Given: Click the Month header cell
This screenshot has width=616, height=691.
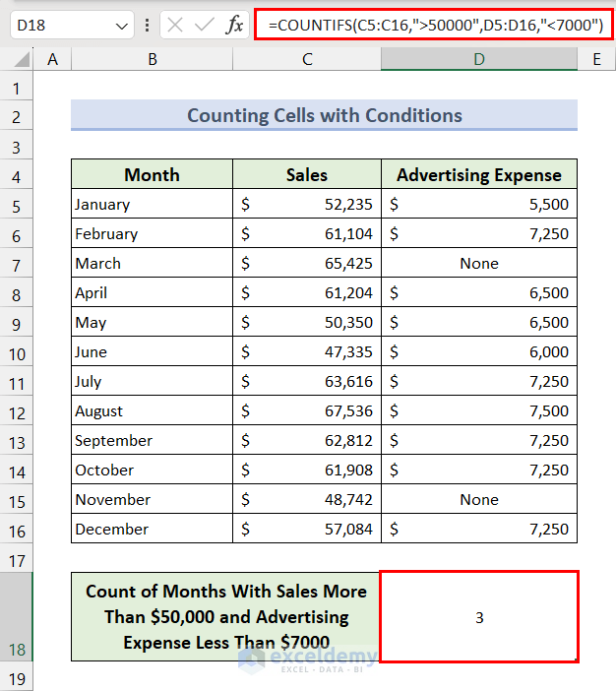Looking at the screenshot, I should 152,175.
